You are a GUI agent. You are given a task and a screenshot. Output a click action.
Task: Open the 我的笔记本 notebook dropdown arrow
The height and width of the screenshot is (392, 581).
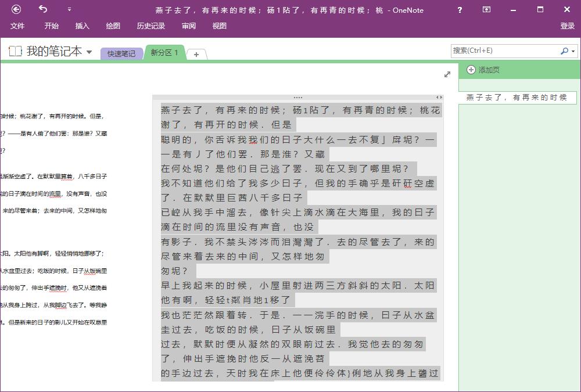click(x=89, y=51)
